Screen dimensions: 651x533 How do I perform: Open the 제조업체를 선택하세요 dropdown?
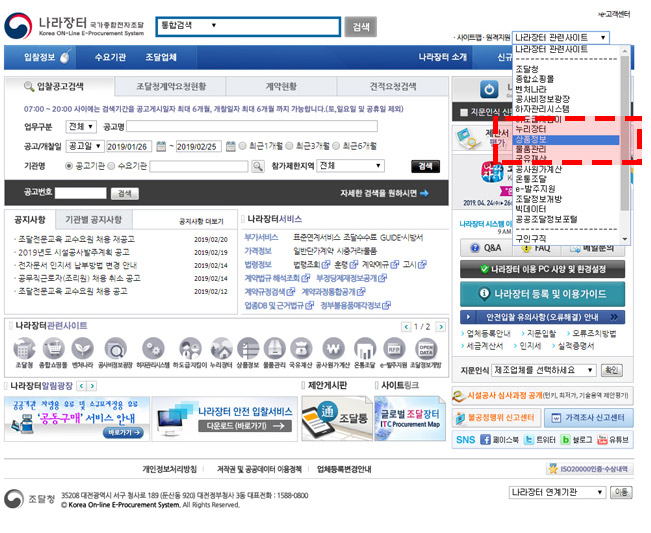[543, 370]
